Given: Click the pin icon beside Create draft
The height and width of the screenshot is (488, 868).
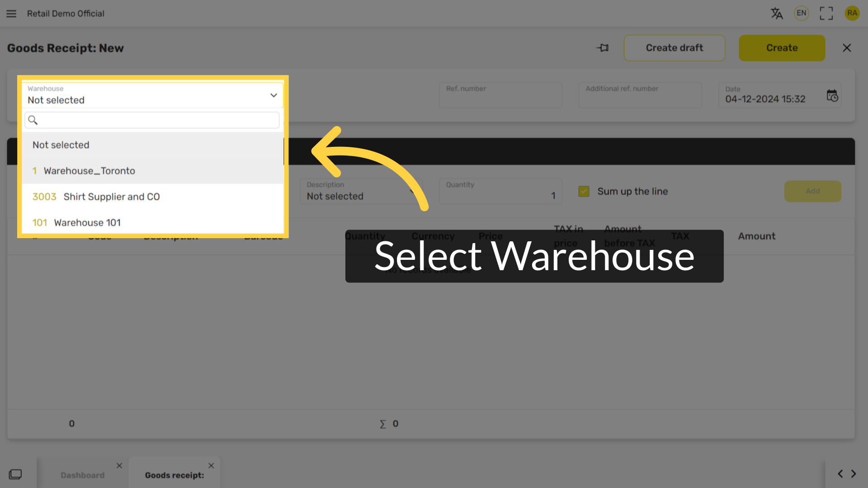Looking at the screenshot, I should 603,48.
